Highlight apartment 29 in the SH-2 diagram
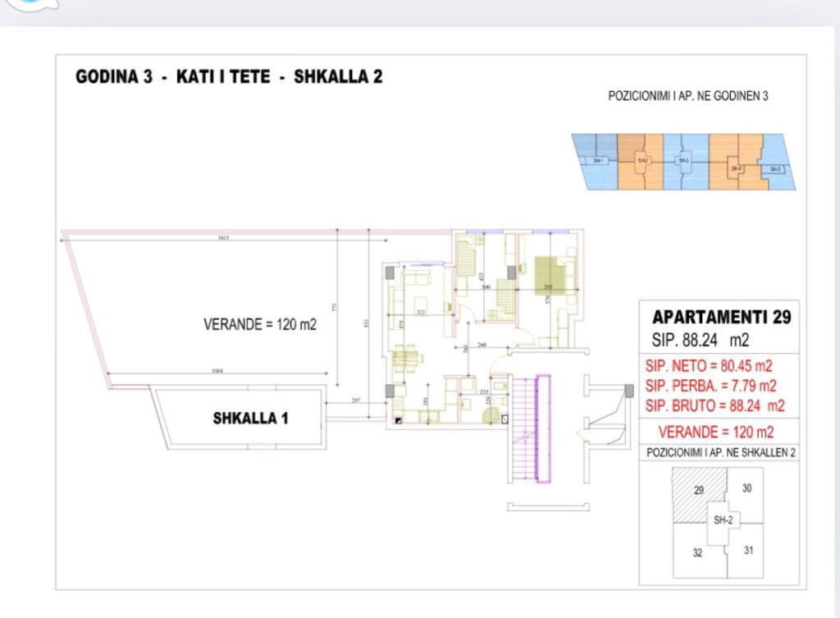 (699, 490)
